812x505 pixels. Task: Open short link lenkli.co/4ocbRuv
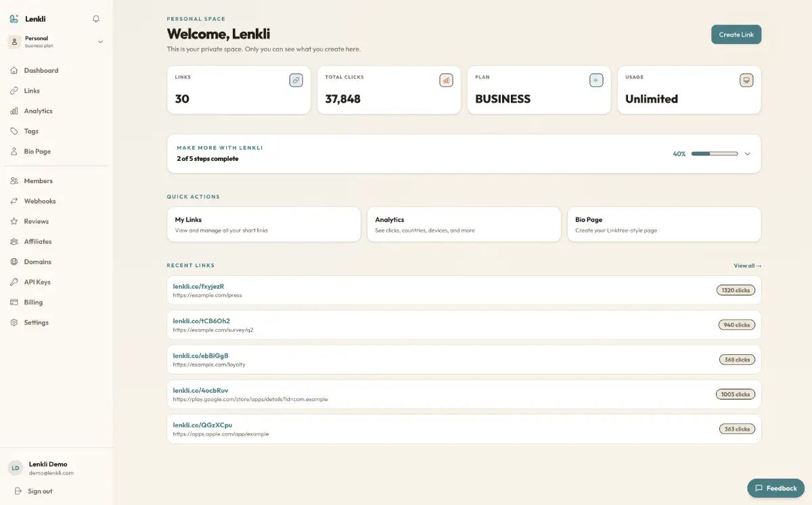pos(200,390)
